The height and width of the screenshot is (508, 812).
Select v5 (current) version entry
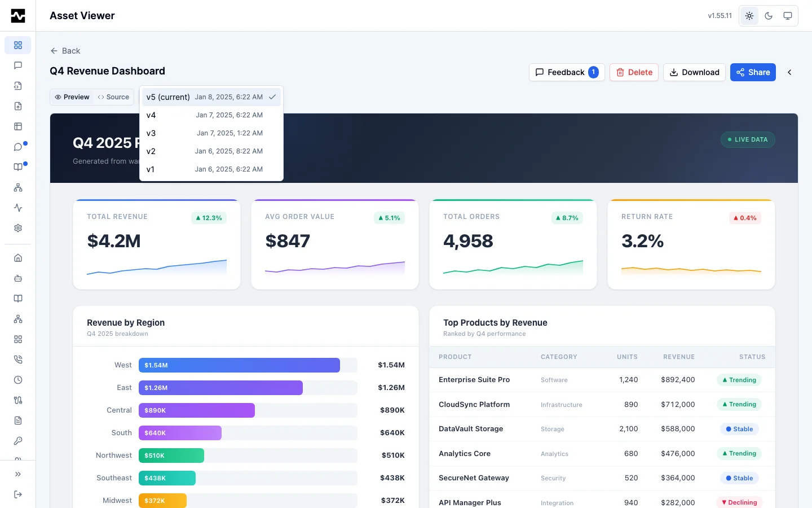[211, 97]
